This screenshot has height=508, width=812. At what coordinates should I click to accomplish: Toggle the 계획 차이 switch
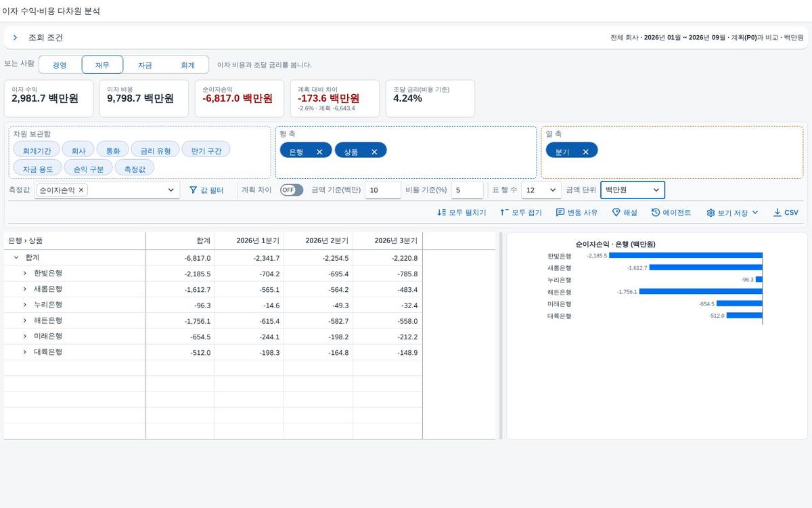292,190
